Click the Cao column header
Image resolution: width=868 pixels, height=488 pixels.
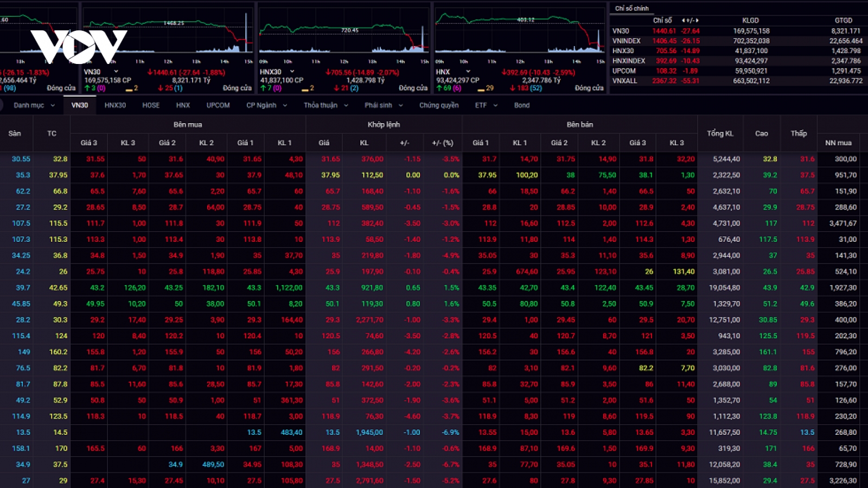761,133
